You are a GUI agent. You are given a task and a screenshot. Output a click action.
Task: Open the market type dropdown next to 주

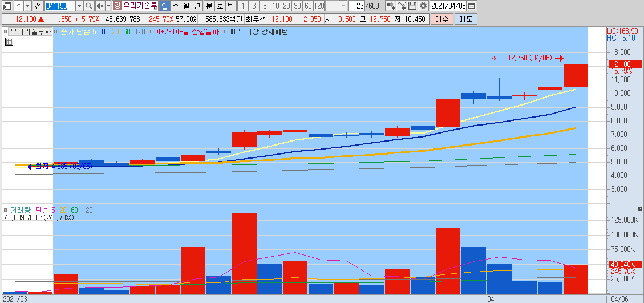coord(27,6)
